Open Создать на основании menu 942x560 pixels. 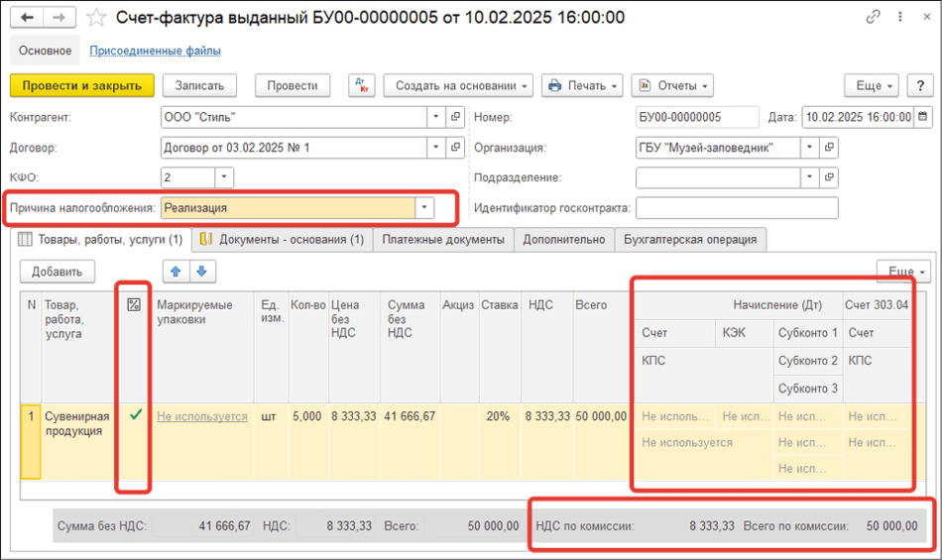pos(457,85)
